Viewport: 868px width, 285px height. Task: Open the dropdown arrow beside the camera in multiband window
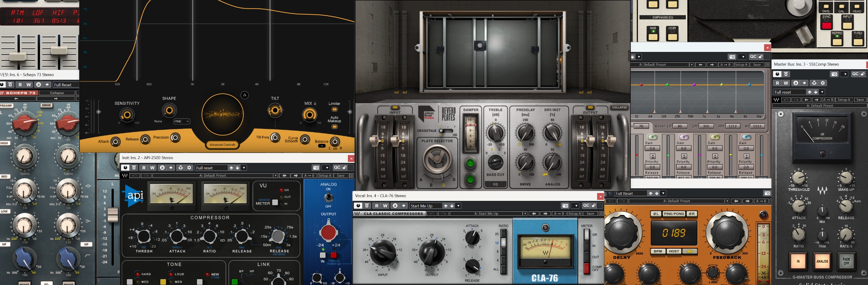[x=743, y=57]
